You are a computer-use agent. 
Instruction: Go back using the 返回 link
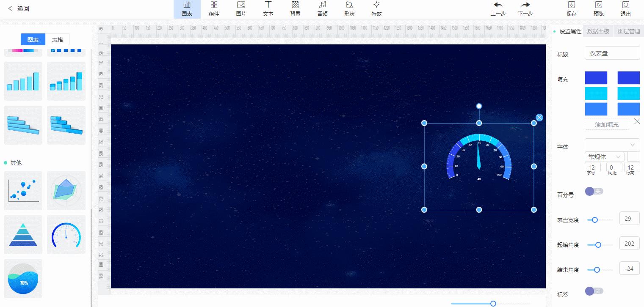click(19, 8)
